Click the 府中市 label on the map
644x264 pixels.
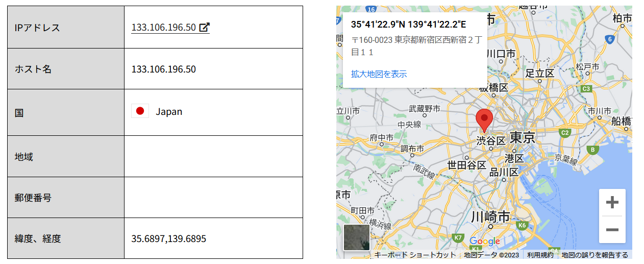(x=382, y=137)
